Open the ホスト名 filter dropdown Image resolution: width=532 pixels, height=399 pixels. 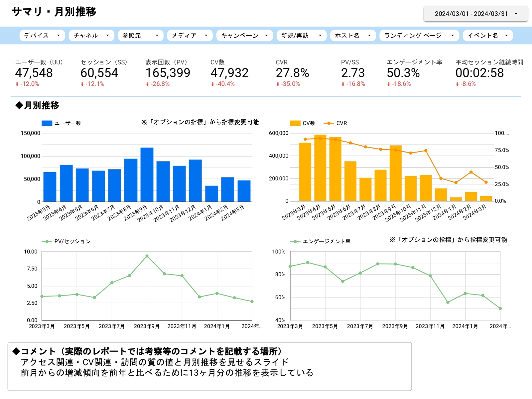point(353,35)
